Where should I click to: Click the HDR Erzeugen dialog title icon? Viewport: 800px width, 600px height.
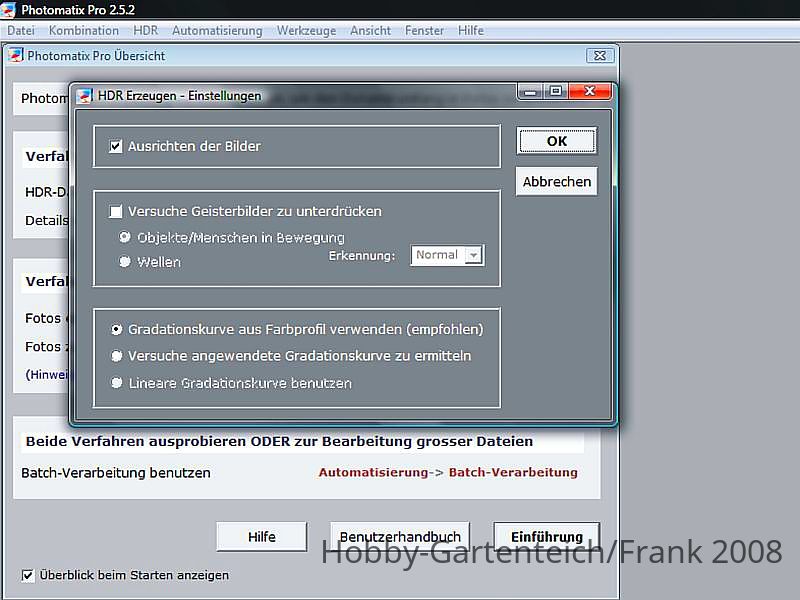tap(84, 95)
